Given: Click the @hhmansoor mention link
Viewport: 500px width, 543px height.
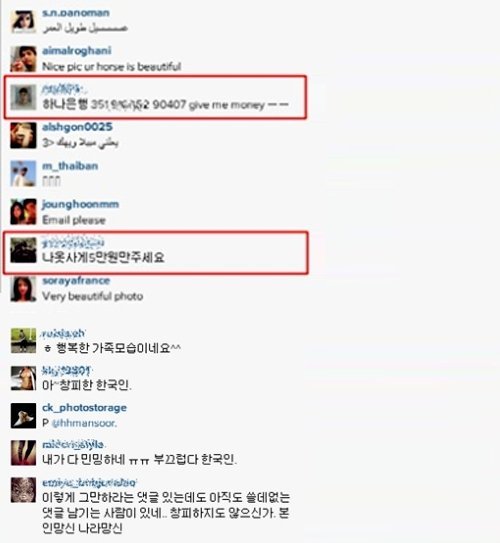Looking at the screenshot, I should pos(84,423).
